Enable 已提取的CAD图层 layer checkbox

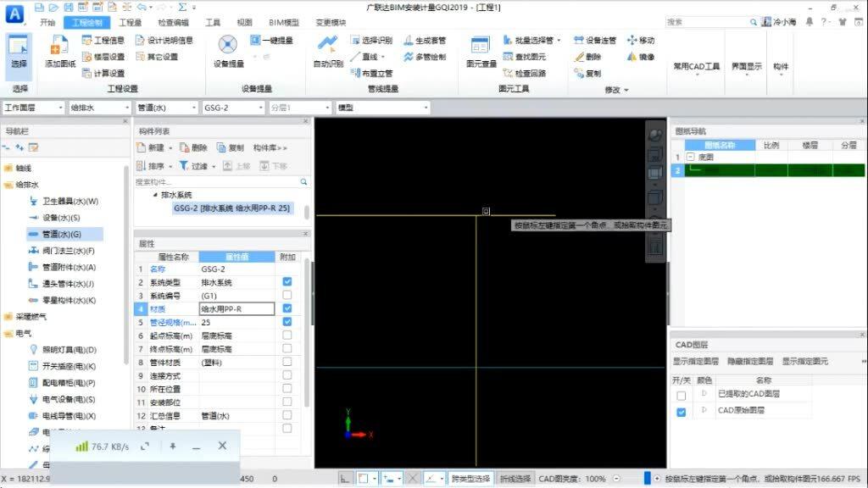coord(682,396)
